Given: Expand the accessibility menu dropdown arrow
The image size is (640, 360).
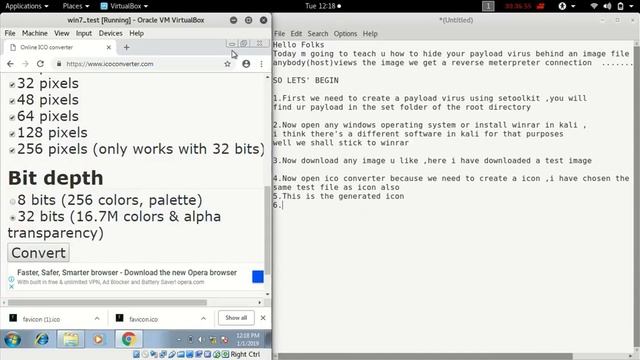Looking at the screenshot, I should pyautogui.click(x=573, y=6).
